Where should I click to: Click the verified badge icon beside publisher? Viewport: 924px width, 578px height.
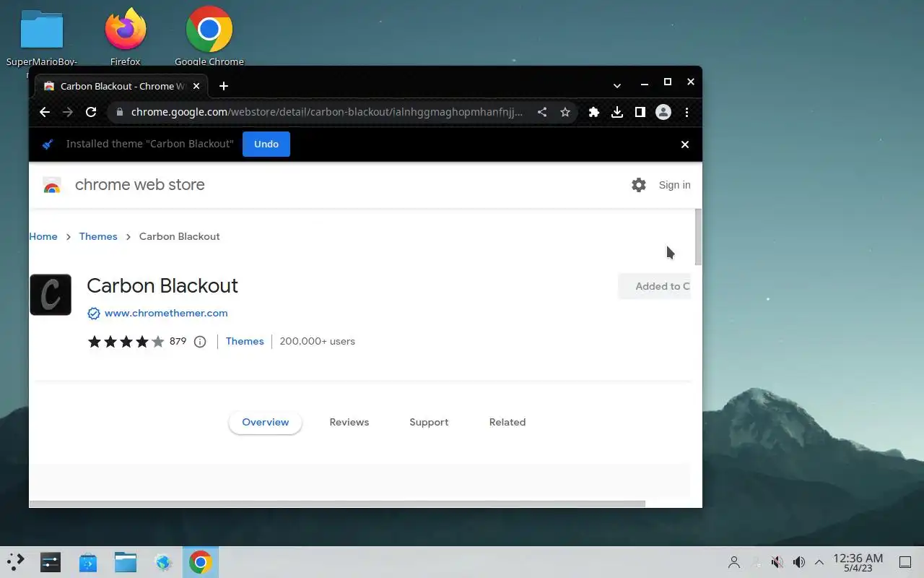pos(94,313)
